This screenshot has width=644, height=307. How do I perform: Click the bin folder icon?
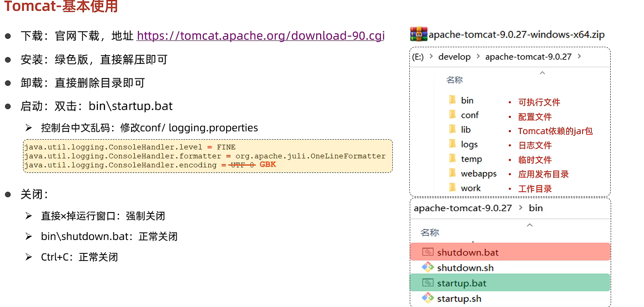click(452, 100)
